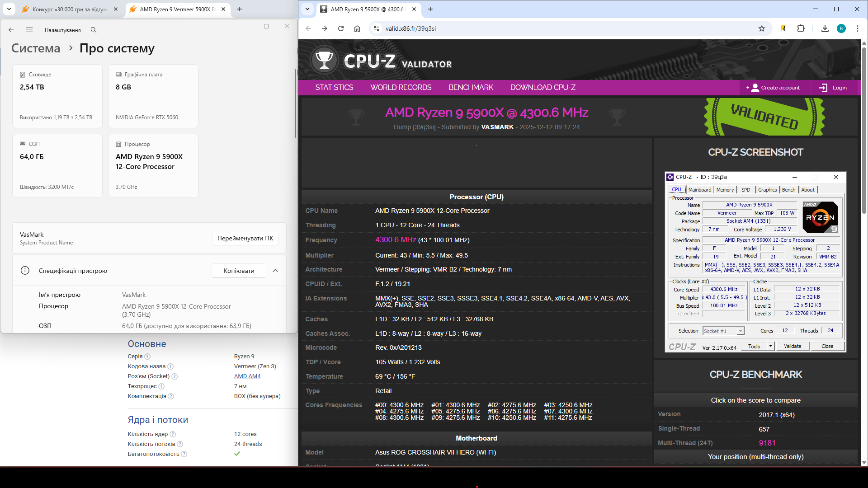Open the tab search dropdown in right browser

click(307, 9)
